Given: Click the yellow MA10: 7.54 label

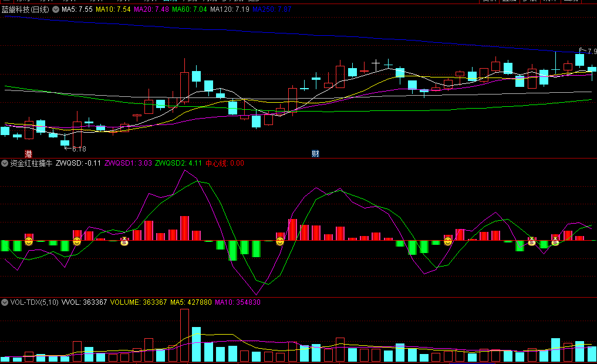Looking at the screenshot, I should pos(113,9).
